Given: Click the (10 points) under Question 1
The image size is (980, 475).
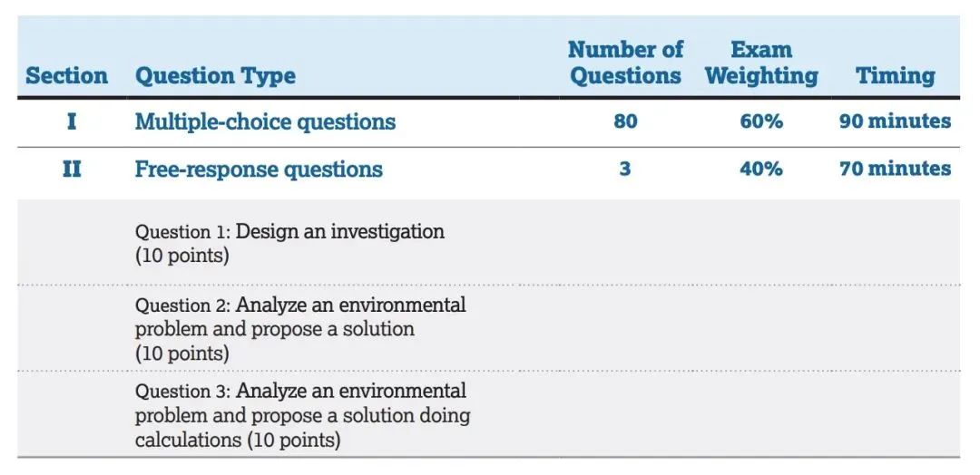Looking at the screenshot, I should coord(181,256).
